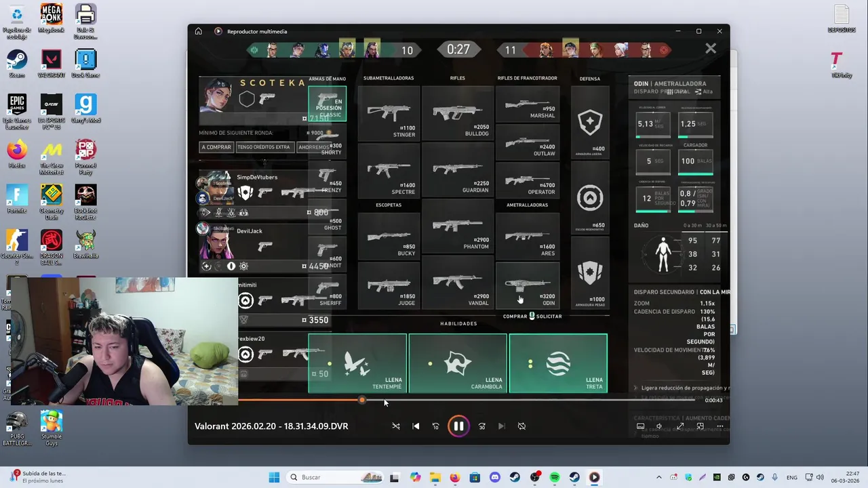This screenshot has height=488, width=868.
Task: Select the Operator sniper rifle card
Action: click(x=528, y=180)
